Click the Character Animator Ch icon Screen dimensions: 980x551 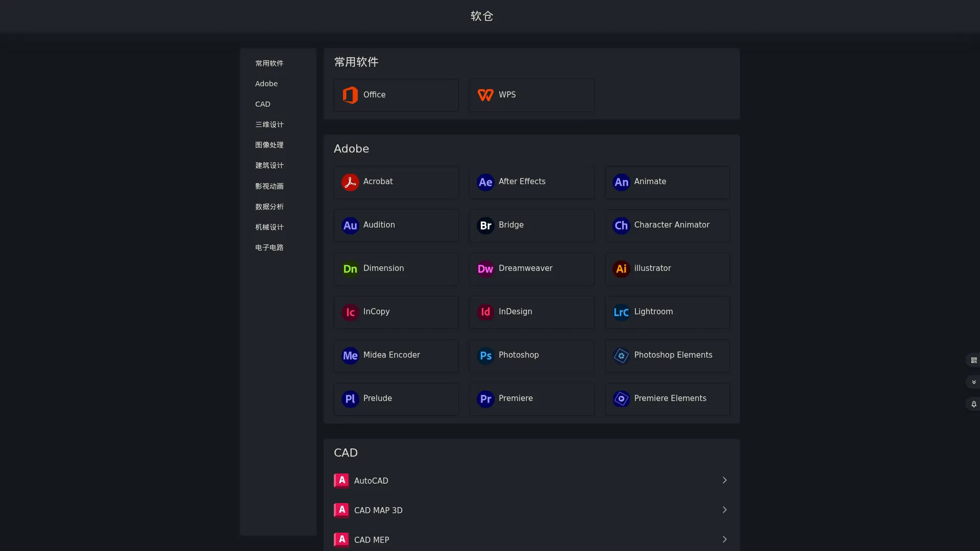point(621,226)
